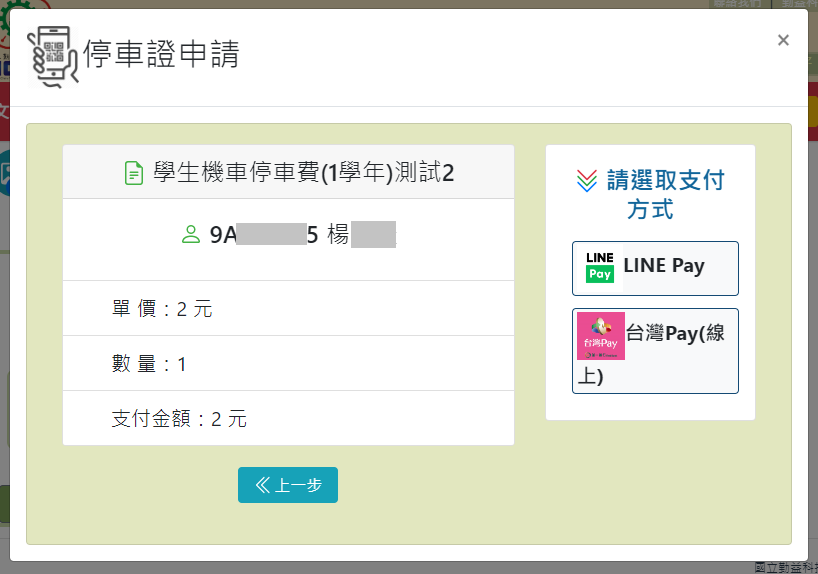Screen dimensions: 818x574
Task: Go back with 上一步 button
Action: (x=288, y=485)
